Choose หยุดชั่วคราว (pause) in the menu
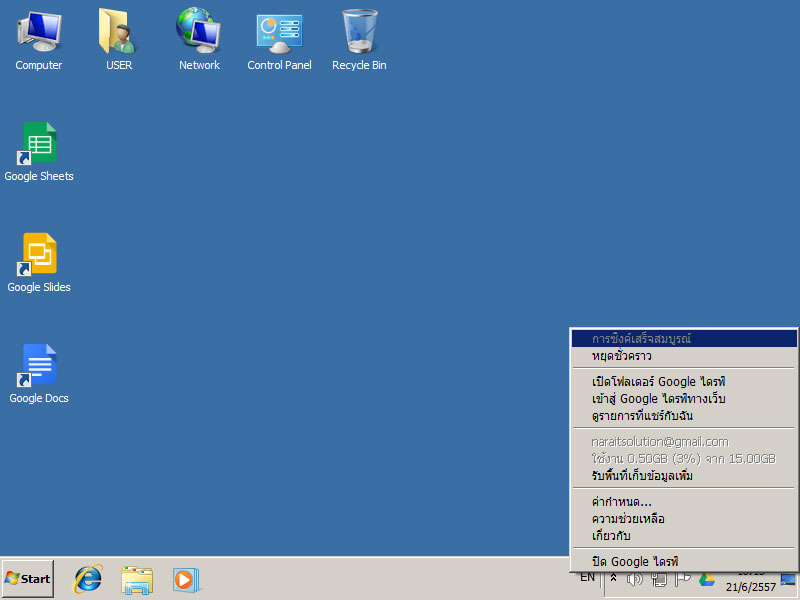 pos(684,356)
